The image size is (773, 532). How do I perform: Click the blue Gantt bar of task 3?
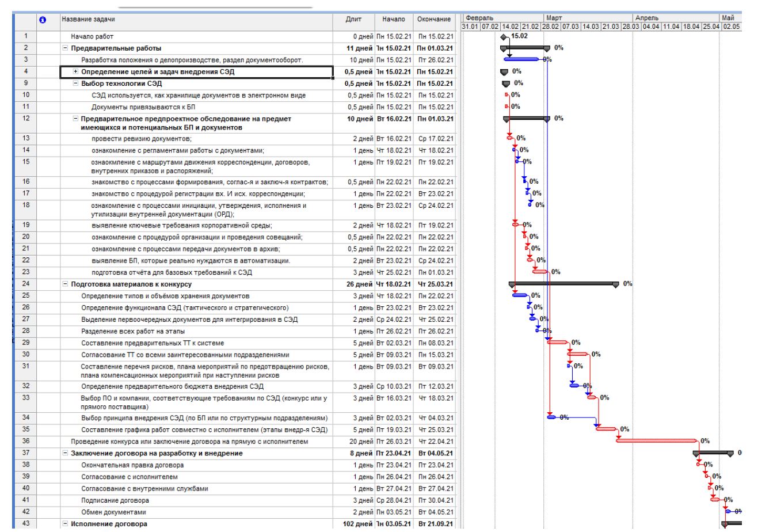pyautogui.click(x=522, y=59)
